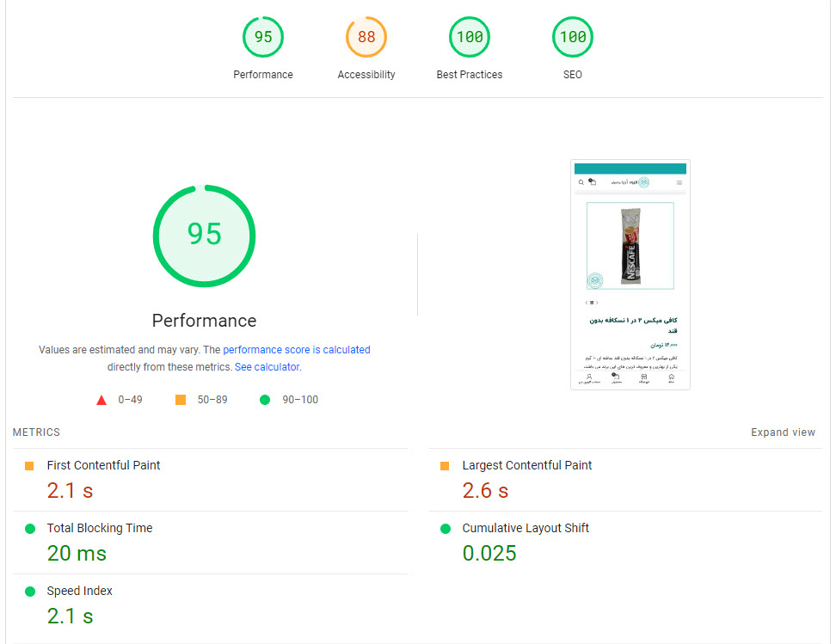This screenshot has width=836, height=644.
Task: Click the red triangle 0–49 legend icon
Action: point(101,400)
